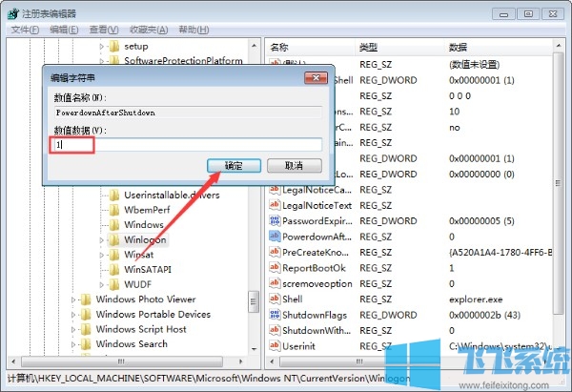Open the 帮助(H) menu
Viewport: 572px width, 392px height.
pyautogui.click(x=194, y=30)
